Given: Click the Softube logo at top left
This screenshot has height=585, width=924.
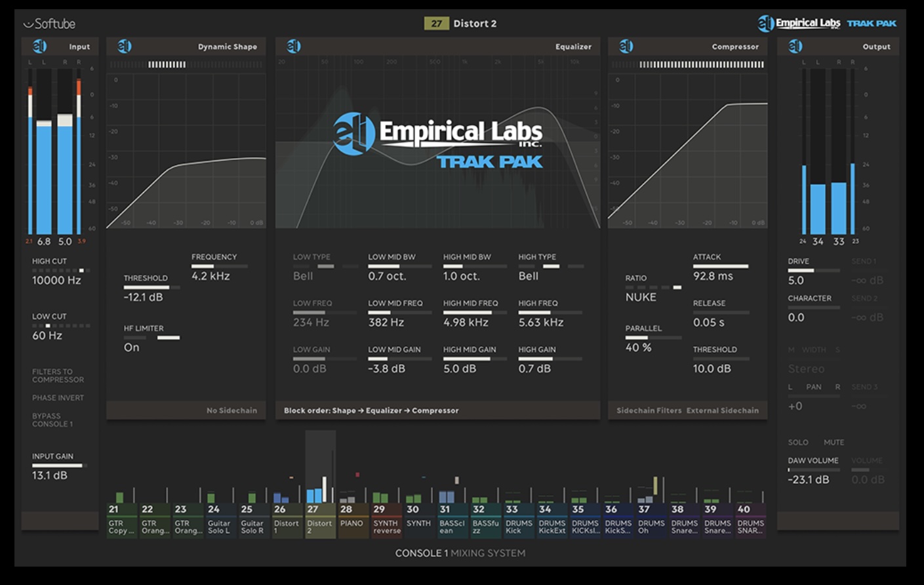Looking at the screenshot, I should (49, 24).
